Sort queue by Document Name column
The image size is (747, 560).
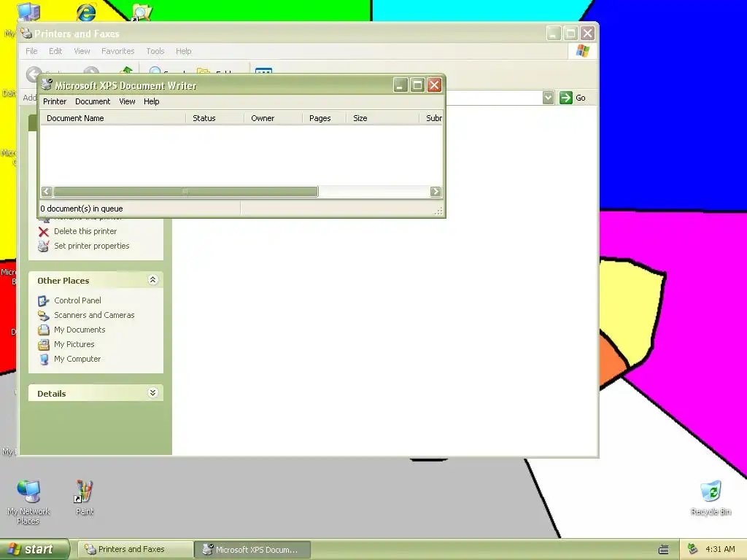pyautogui.click(x=113, y=118)
